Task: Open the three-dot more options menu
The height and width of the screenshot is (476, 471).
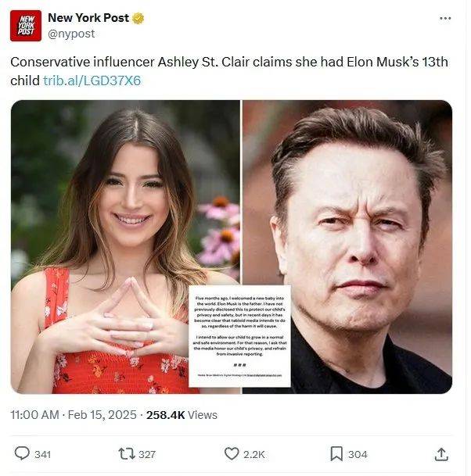Action: 445,18
